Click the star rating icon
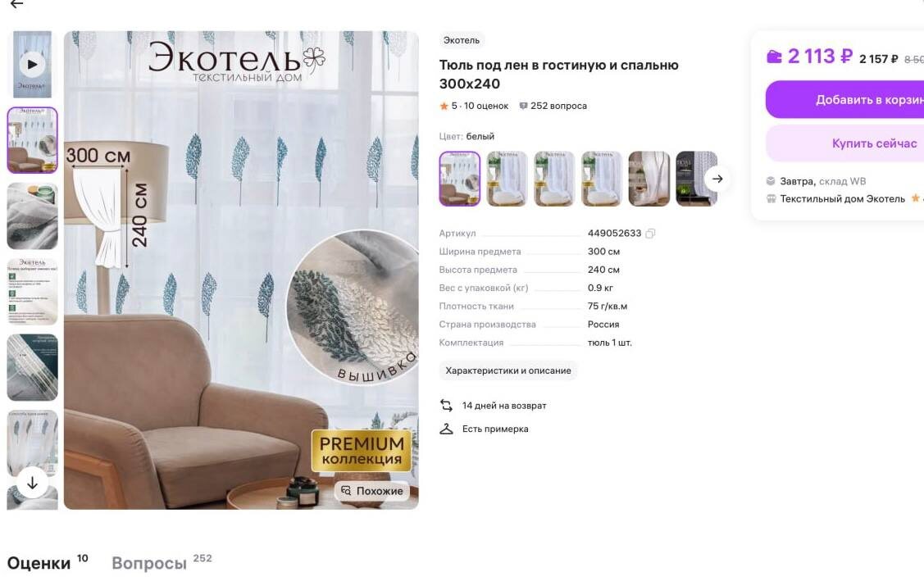This screenshot has height=577, width=924. pyautogui.click(x=444, y=106)
